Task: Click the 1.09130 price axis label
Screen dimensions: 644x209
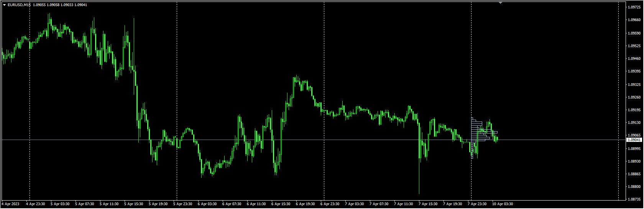Action: [635, 122]
